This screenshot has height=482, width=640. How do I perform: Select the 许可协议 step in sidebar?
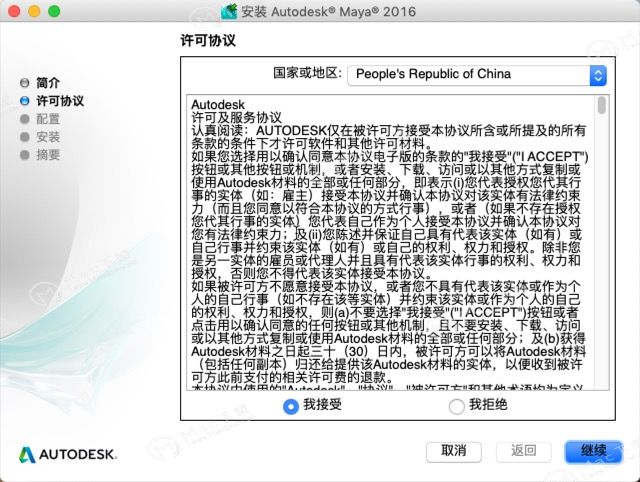(x=60, y=101)
